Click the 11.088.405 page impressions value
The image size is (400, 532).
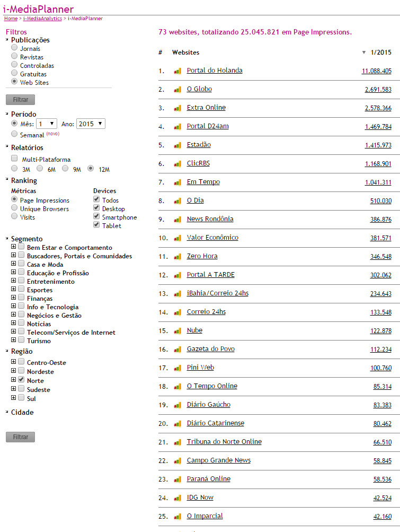(x=376, y=71)
